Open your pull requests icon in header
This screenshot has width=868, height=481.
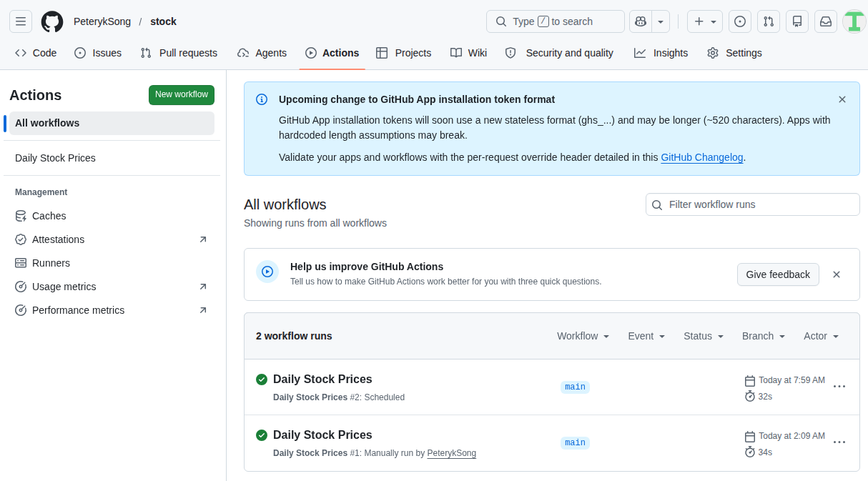[x=769, y=21]
